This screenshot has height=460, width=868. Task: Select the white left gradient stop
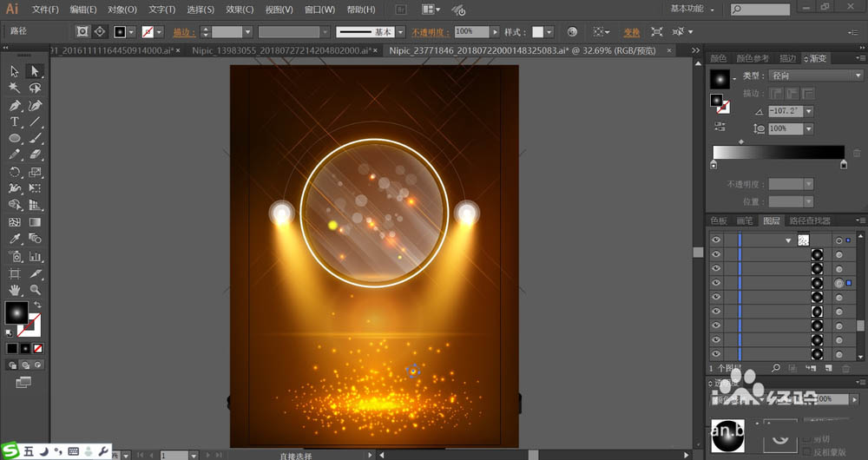point(713,164)
